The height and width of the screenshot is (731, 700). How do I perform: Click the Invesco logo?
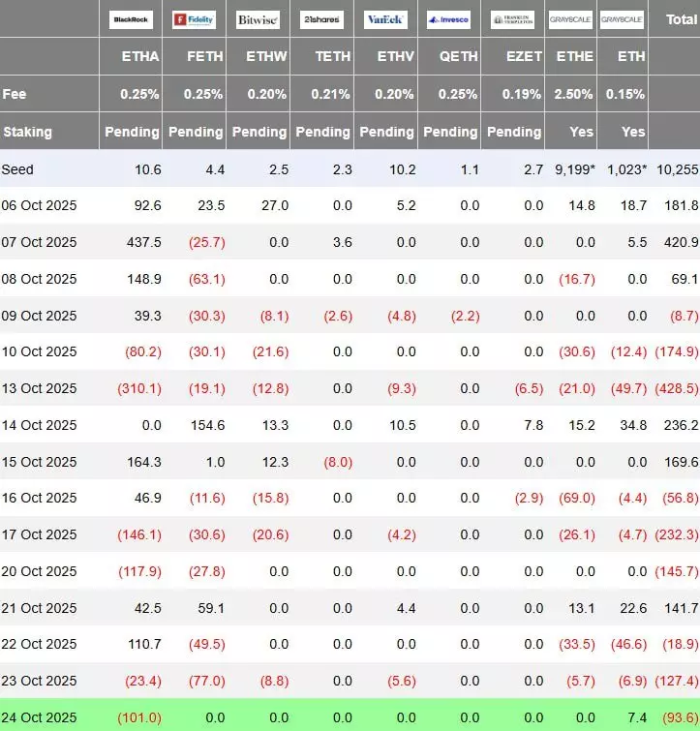[x=449, y=19]
